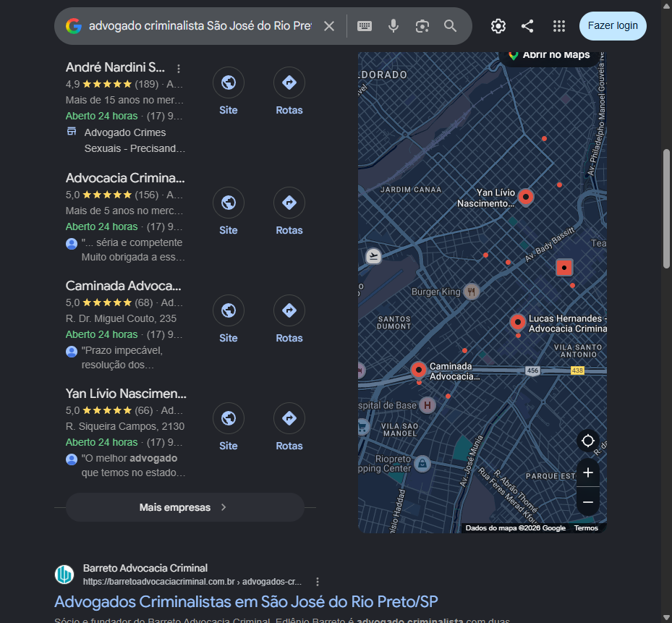Open search by image camera icon

422,26
